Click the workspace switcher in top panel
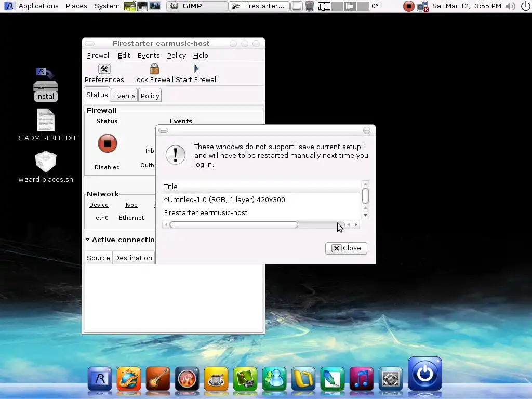Image resolution: width=532 pixels, height=399 pixels. pyautogui.click(x=343, y=6)
